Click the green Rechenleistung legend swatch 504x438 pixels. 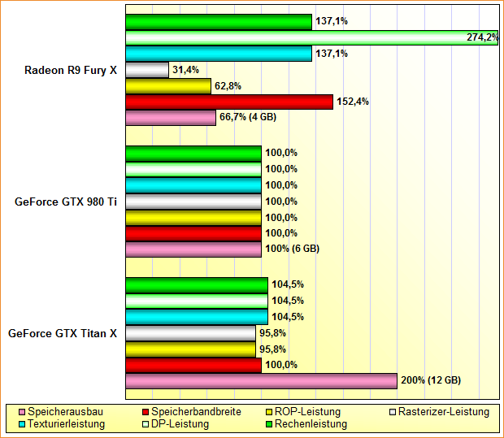point(269,424)
